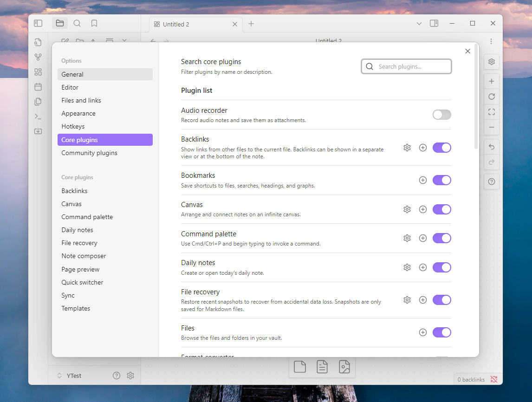The image size is (532, 402).
Task: Open File recovery plugin options gear
Action: (x=407, y=300)
